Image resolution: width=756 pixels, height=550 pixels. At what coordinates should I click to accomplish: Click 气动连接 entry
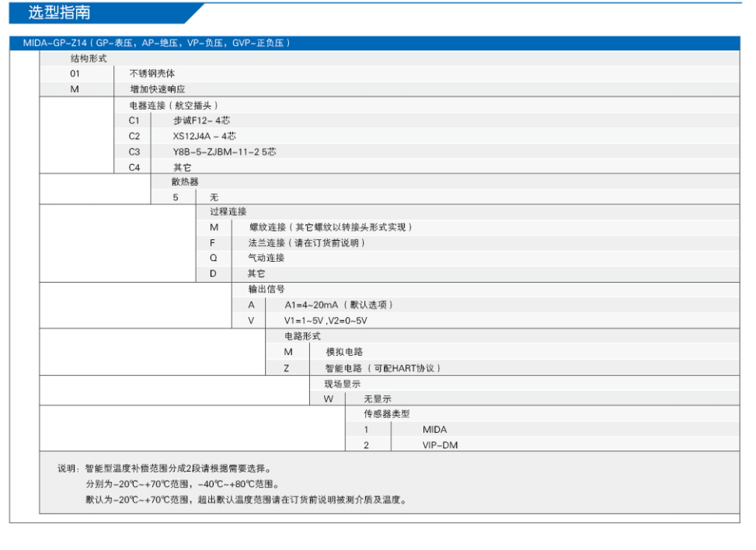click(267, 258)
